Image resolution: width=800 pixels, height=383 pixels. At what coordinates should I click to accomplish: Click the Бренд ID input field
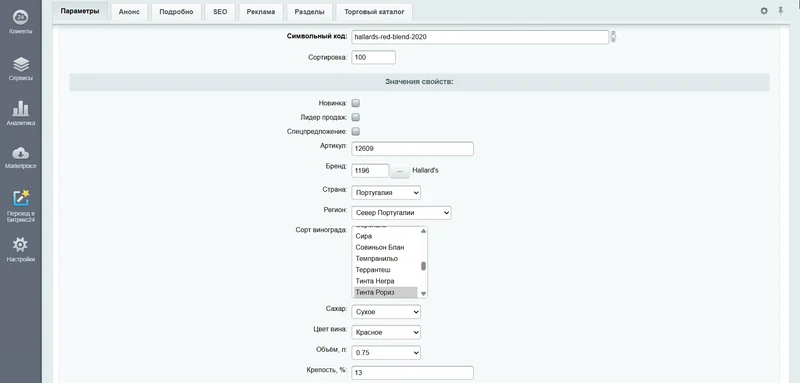click(370, 170)
